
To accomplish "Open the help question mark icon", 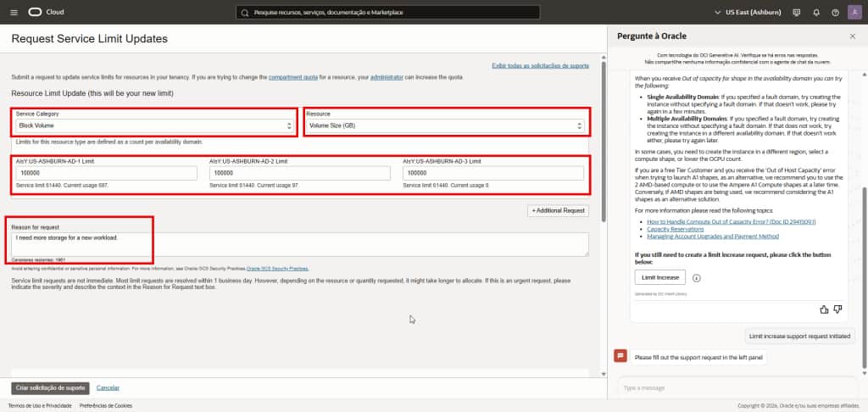I will (x=835, y=12).
